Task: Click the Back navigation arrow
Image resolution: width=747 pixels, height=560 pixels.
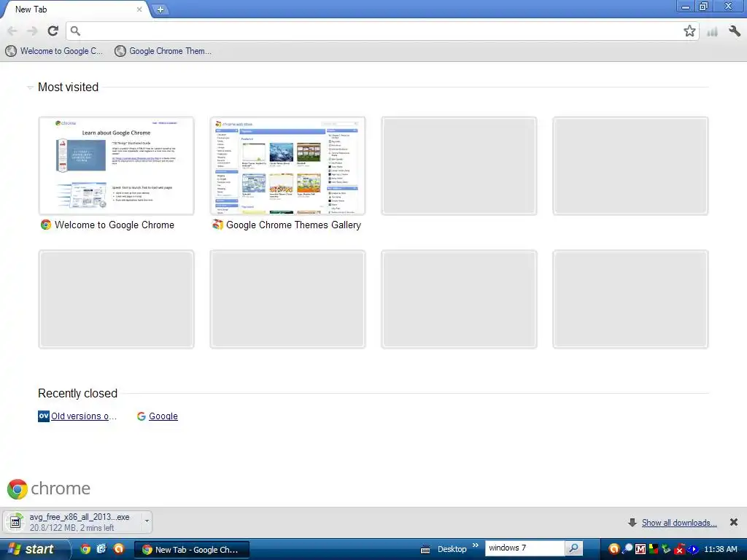Action: (12, 31)
